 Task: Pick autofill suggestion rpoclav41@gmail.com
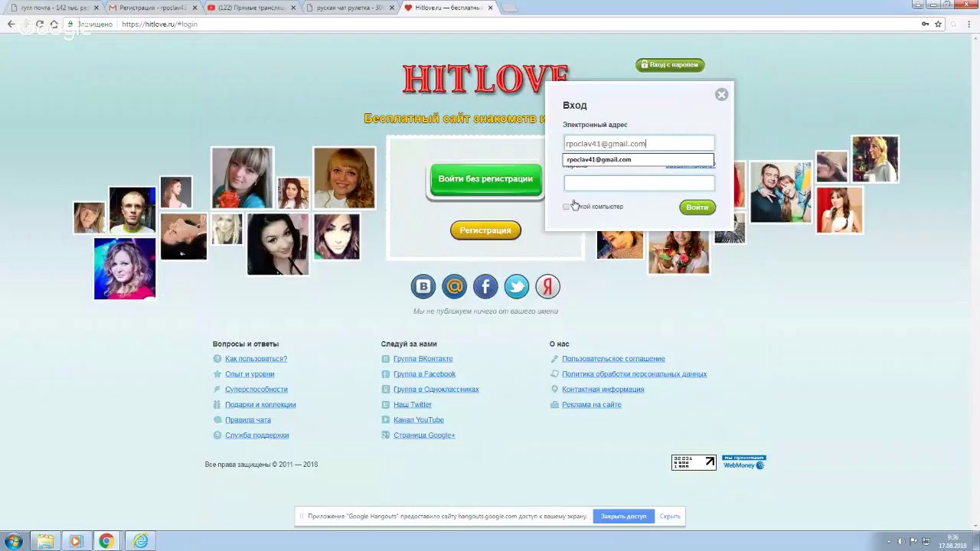638,160
